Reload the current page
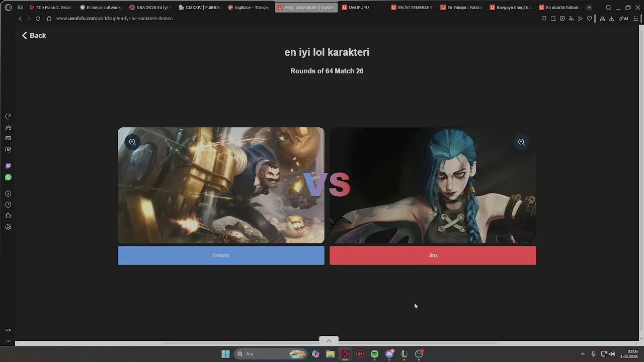Screen dimensions: 644x362 click(38, 19)
